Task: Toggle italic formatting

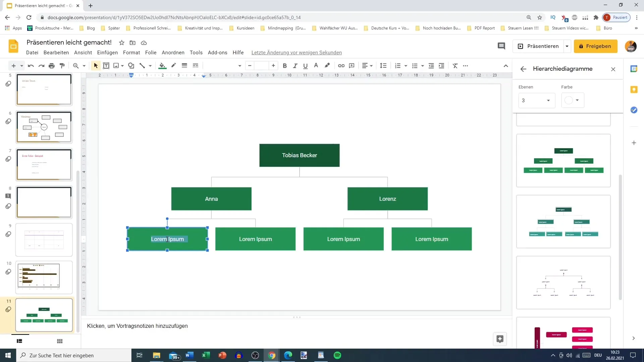Action: coord(295,66)
